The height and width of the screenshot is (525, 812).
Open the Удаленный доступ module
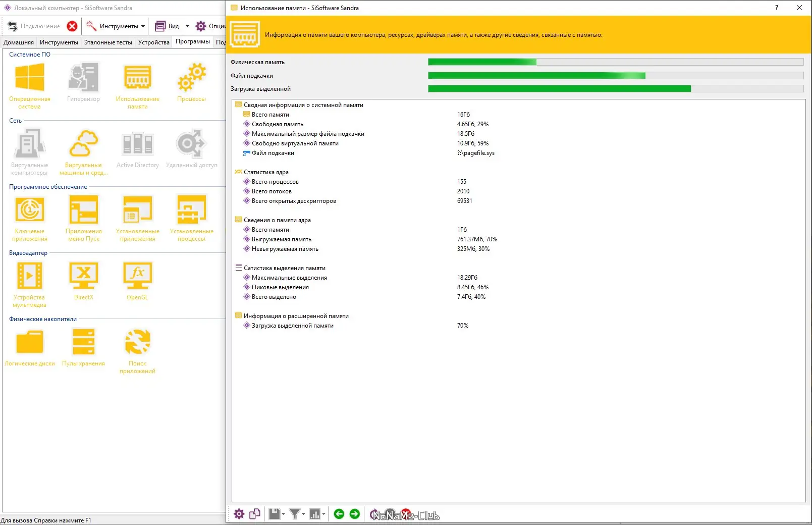coord(191,148)
